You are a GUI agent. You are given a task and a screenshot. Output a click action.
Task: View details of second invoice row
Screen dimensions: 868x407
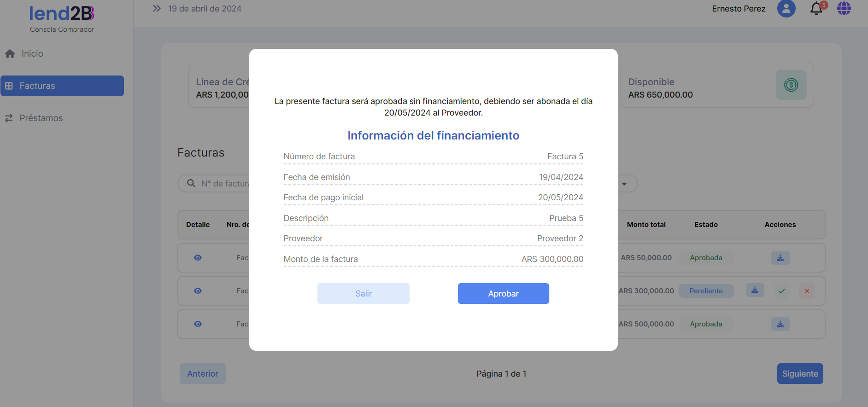(198, 291)
